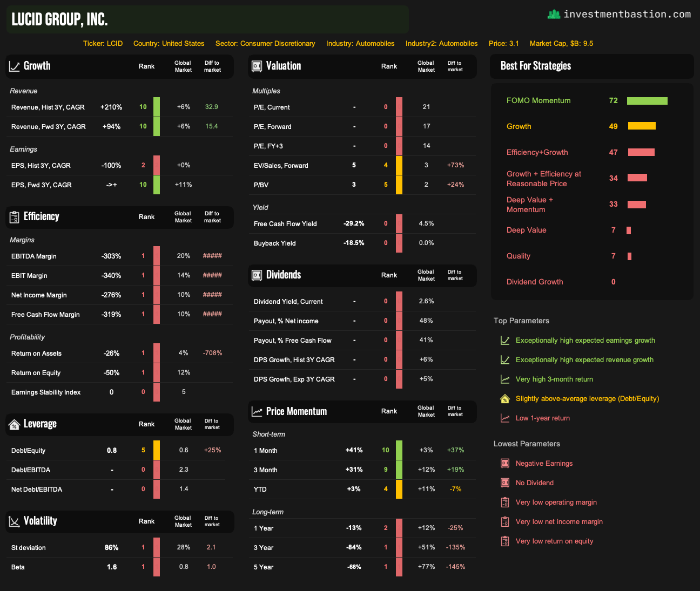
Task: Select FOMO Momentum strategy
Action: (x=539, y=101)
